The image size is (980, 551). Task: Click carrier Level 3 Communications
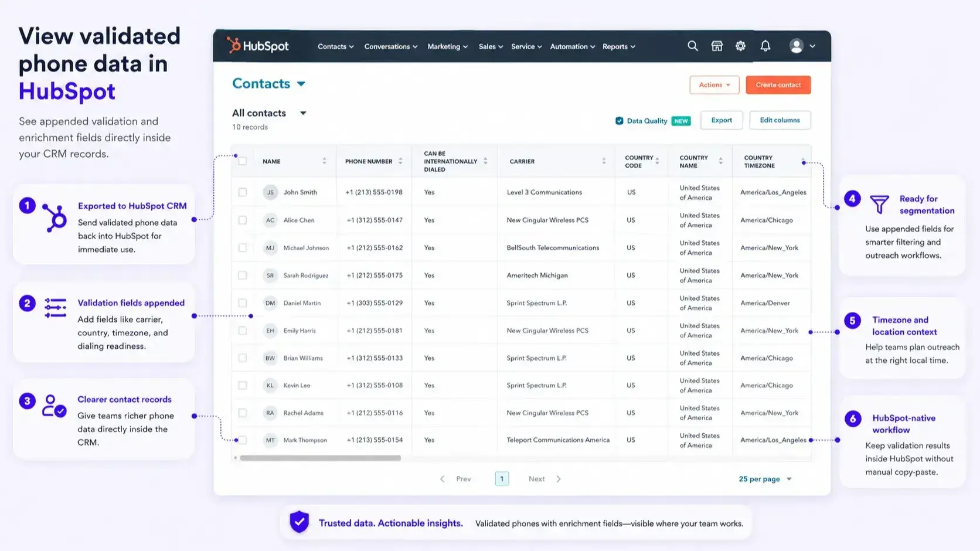[x=545, y=192]
